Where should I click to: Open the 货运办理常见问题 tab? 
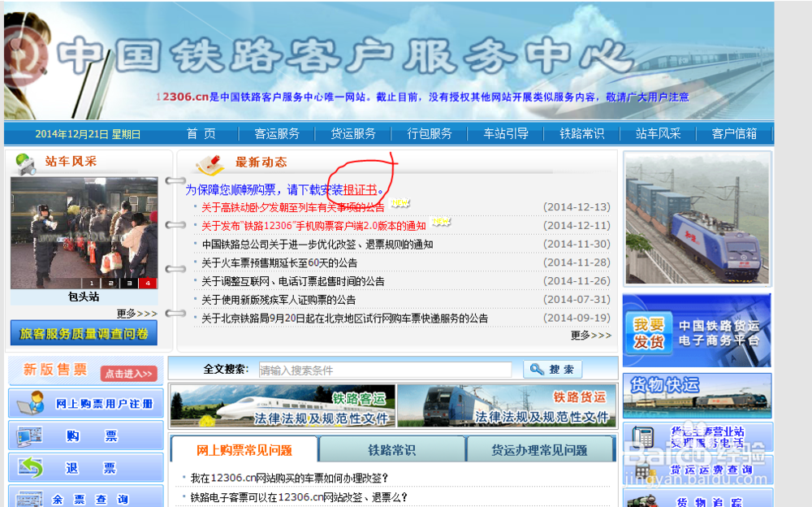pyautogui.click(x=540, y=448)
